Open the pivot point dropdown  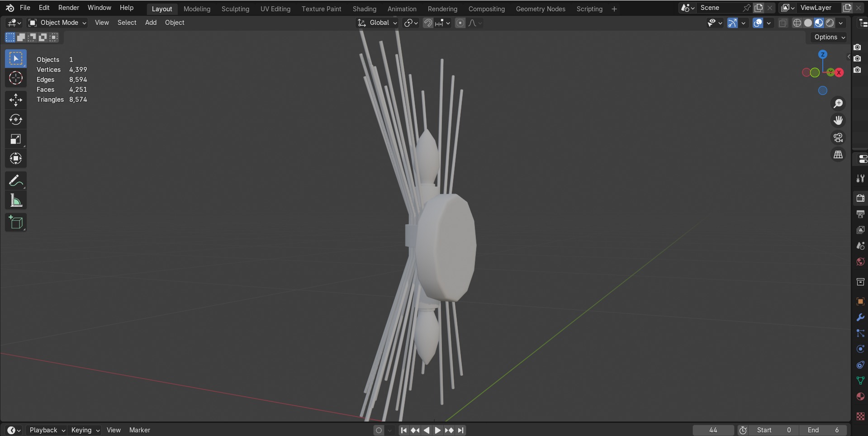point(411,23)
